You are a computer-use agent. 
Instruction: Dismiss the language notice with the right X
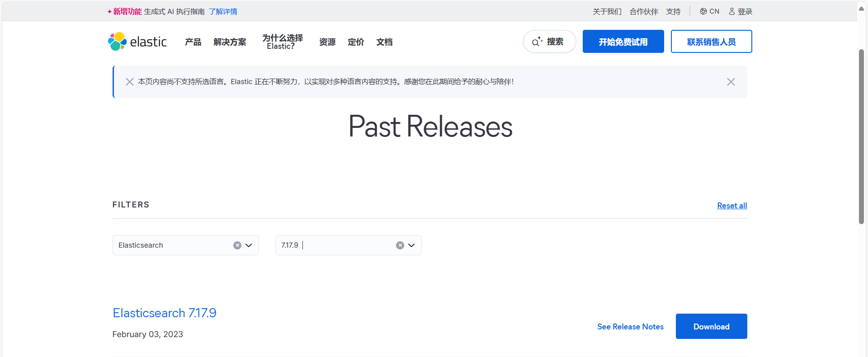coord(731,82)
